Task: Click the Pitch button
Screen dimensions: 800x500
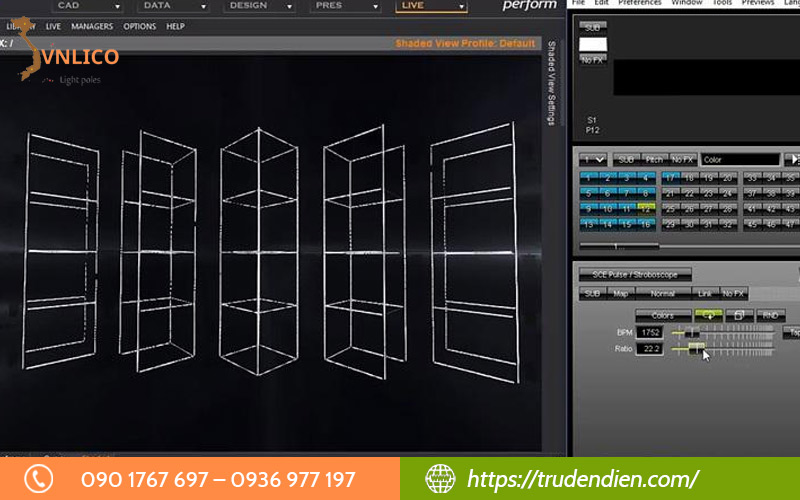Action: coord(654,160)
